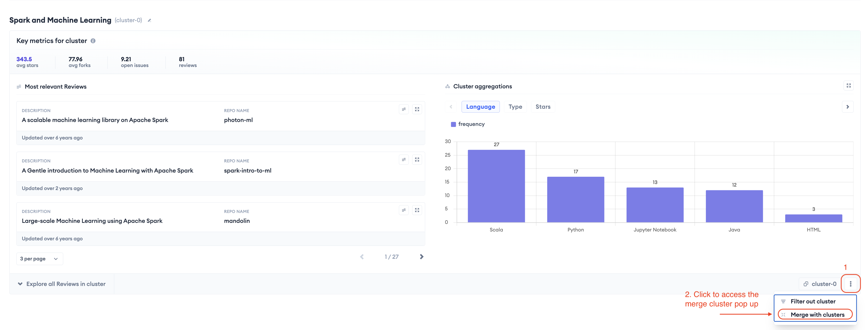Expand the photon-ml review card fullscreen
868x330 pixels.
(x=417, y=109)
